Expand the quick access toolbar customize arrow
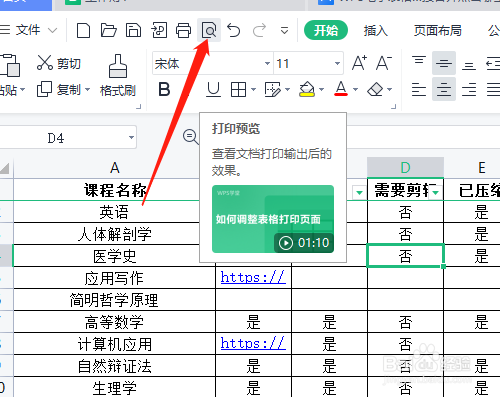500x397 pixels. coord(284,31)
